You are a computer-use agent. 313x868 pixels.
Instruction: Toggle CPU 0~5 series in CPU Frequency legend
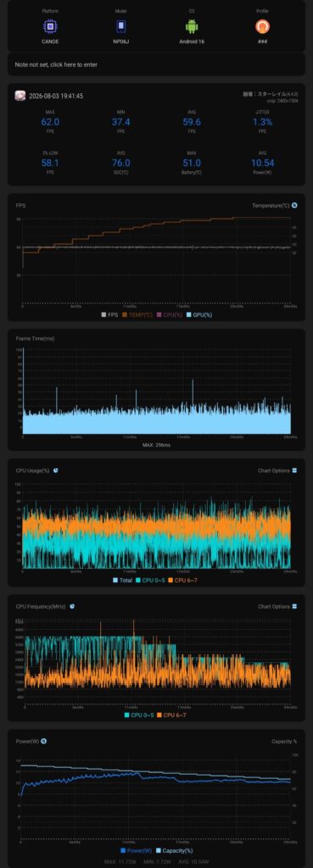point(139,715)
